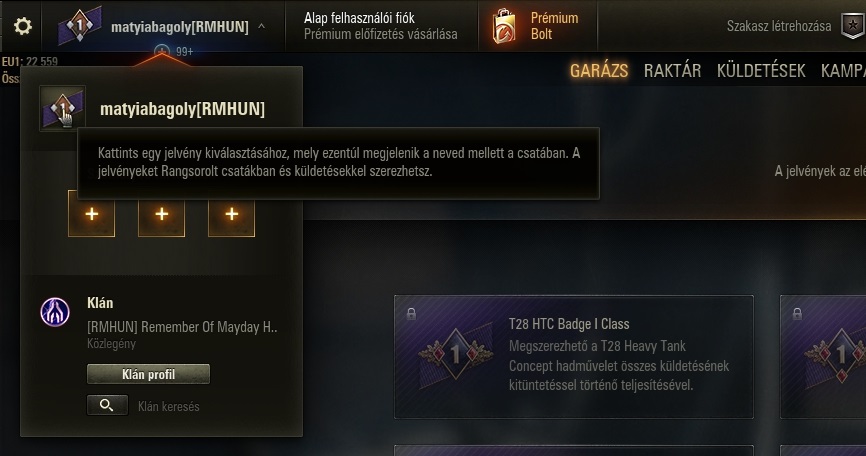Select the rank badge beside profile name
866x456 pixels.
pyautogui.click(x=62, y=108)
